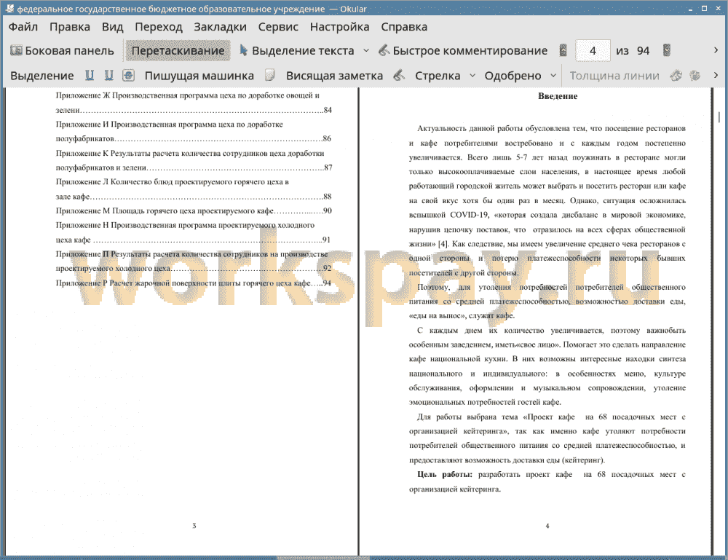Image resolution: width=728 pixels, height=560 pixels.
Task: Click the Введение heading on page 4
Action: pyautogui.click(x=558, y=96)
